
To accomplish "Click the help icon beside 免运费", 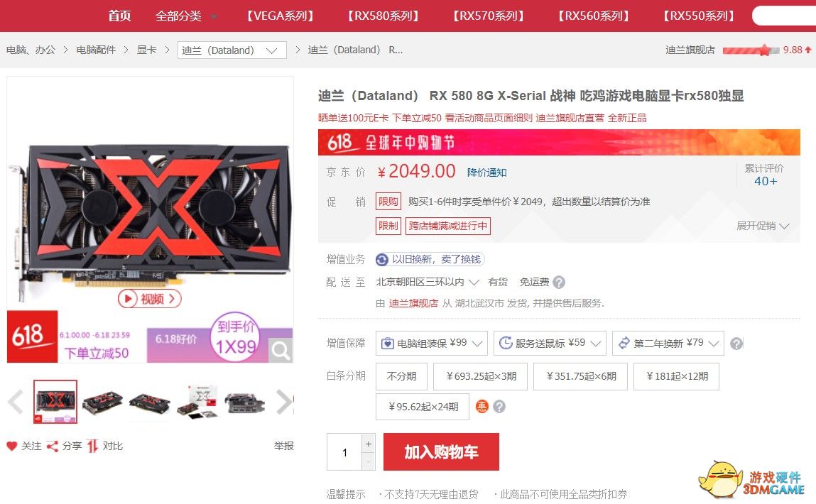I will [559, 282].
